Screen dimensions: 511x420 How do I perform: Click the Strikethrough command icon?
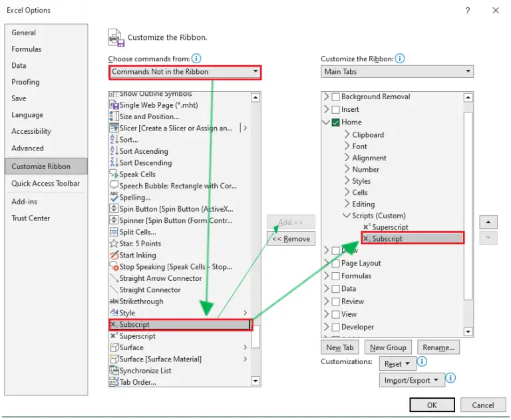(x=114, y=302)
